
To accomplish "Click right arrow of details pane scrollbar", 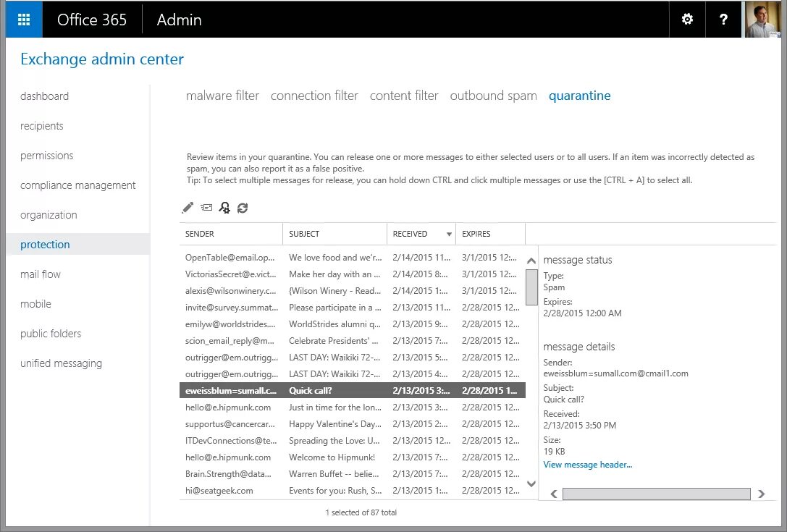I will (761, 494).
